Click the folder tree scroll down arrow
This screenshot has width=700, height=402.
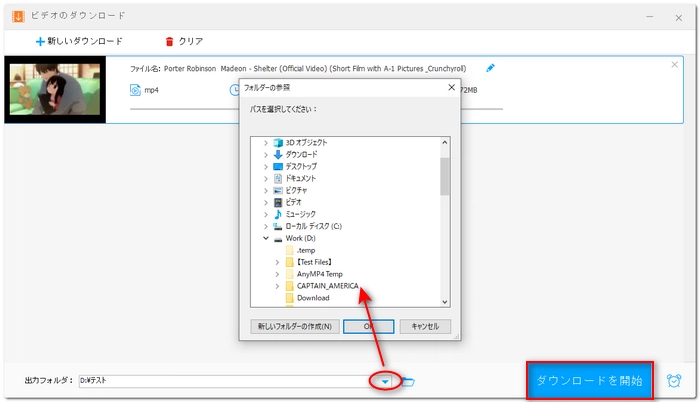(445, 302)
